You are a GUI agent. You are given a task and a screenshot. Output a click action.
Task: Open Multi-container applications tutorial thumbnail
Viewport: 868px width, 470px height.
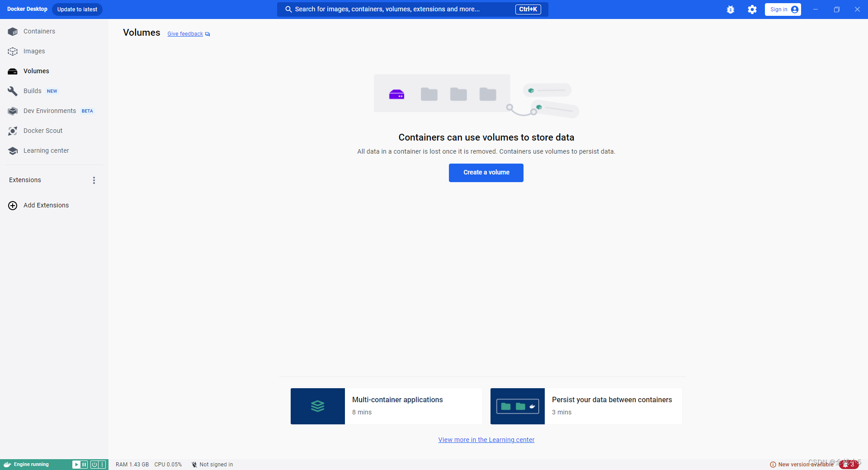(318, 406)
